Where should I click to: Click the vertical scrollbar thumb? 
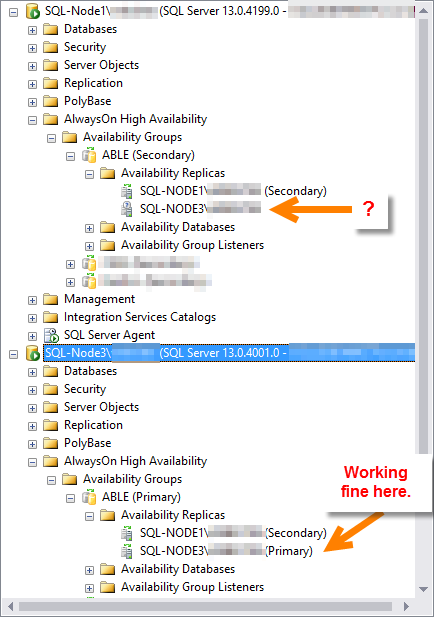(x=423, y=236)
